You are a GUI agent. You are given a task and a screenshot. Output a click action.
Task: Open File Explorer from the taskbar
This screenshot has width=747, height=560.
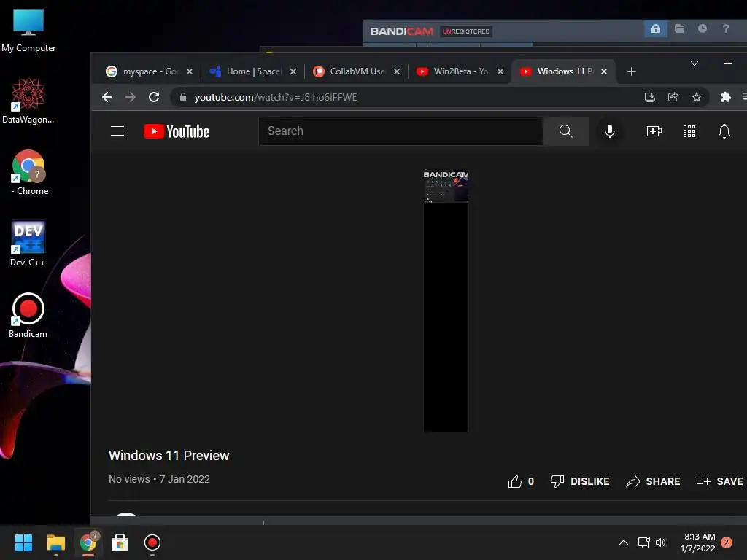coord(55,542)
